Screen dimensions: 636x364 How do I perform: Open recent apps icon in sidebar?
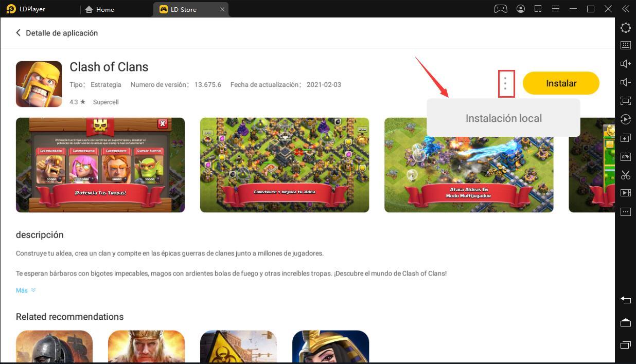pyautogui.click(x=626, y=344)
